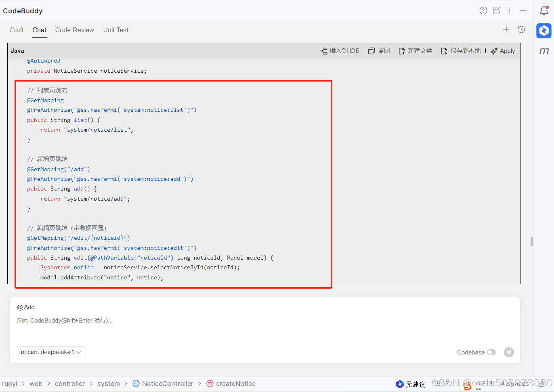
Task: Click NoticeController breadcrumb text
Action: 168,384
